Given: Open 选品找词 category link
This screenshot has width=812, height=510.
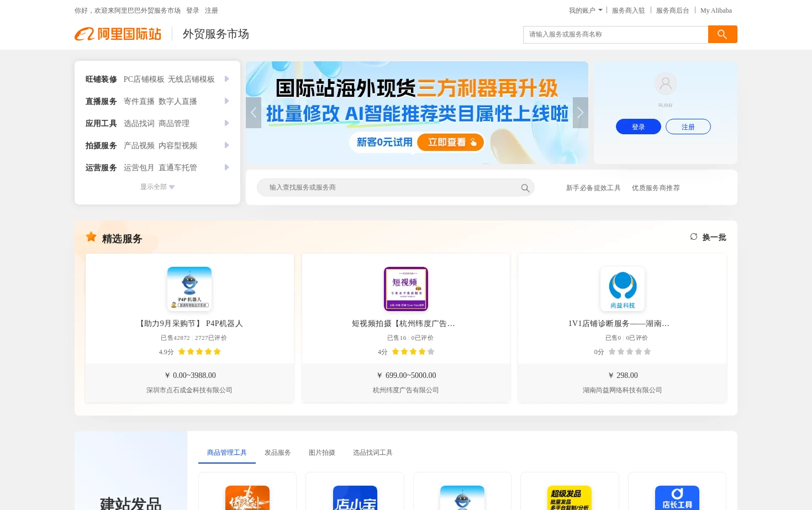Looking at the screenshot, I should 139,123.
